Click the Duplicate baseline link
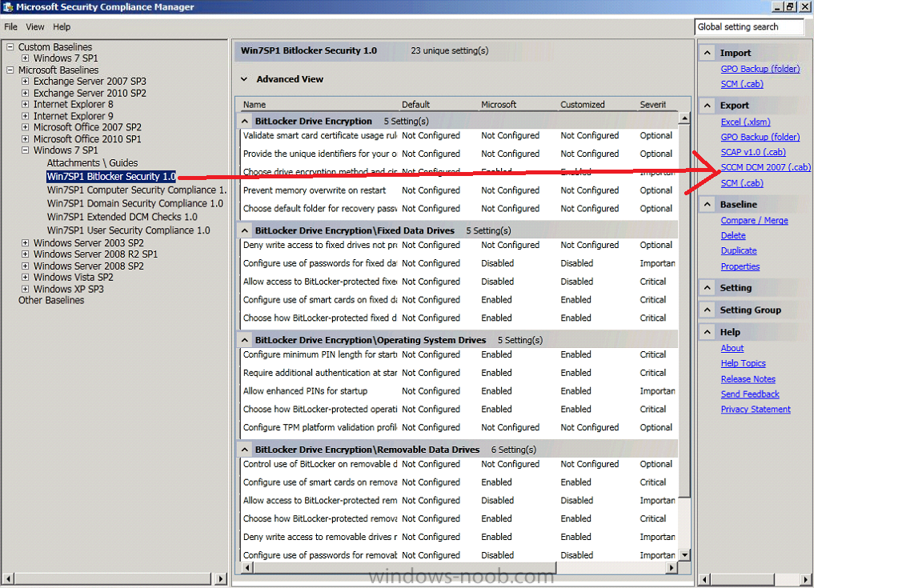922x588 pixels. click(739, 250)
